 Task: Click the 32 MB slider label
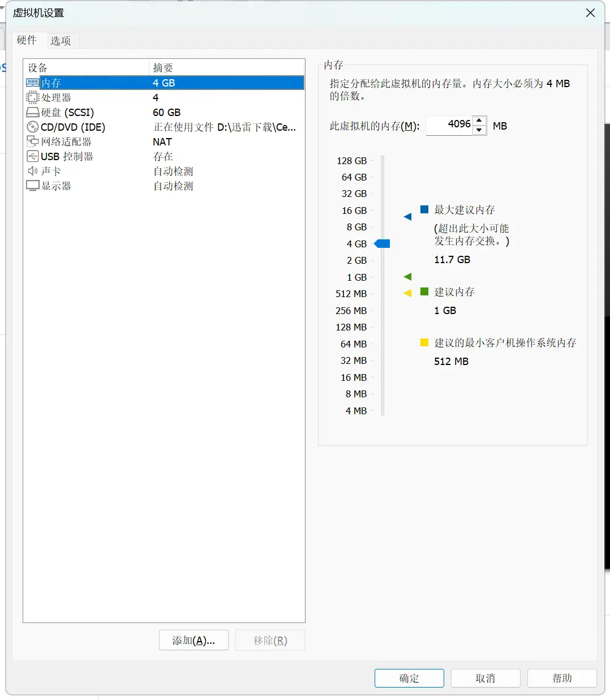[x=353, y=360]
